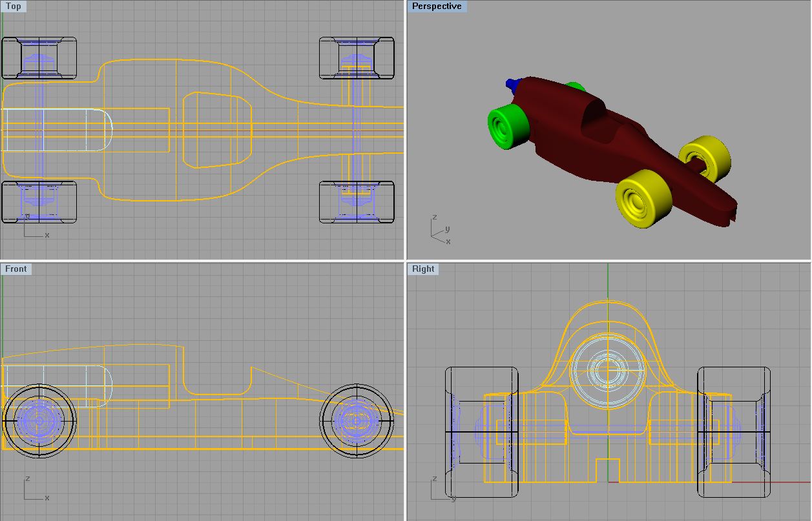Pick the blue part at the car's rear
Screen dimensions: 812x521
(x=512, y=84)
